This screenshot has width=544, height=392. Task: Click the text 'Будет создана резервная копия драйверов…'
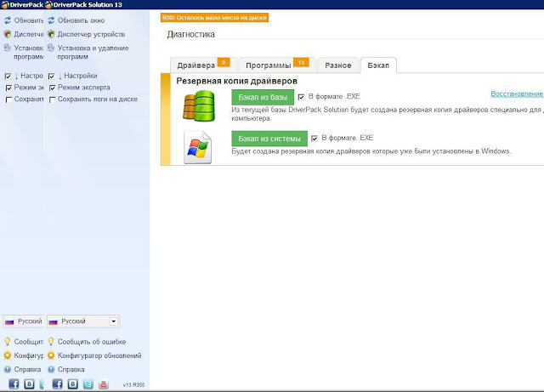pyautogui.click(x=371, y=151)
